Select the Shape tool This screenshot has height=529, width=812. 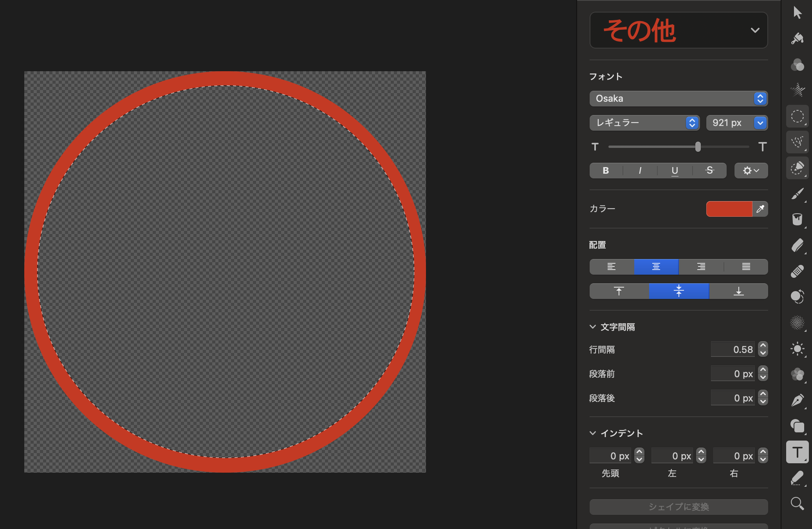(797, 426)
